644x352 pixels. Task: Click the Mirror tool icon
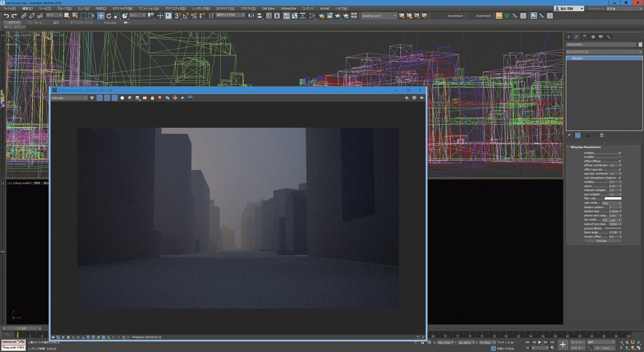(251, 16)
